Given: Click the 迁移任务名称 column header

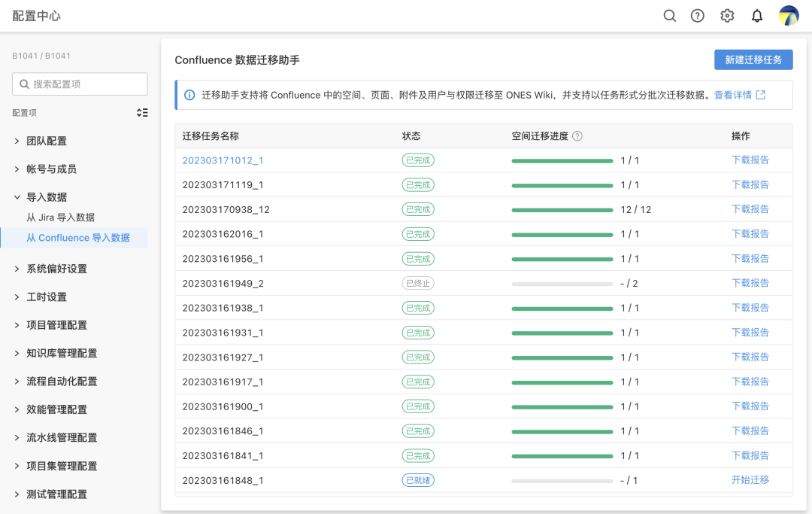Looking at the screenshot, I should [x=211, y=136].
